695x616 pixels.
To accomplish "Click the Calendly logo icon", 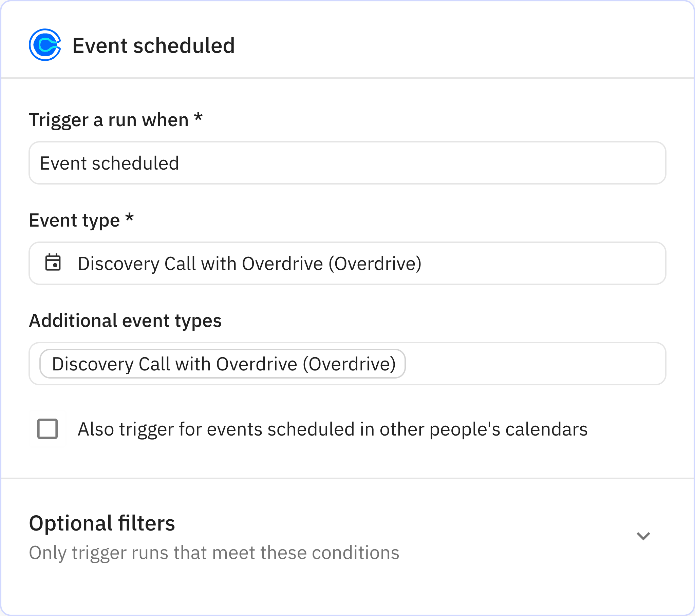I will (x=45, y=45).
